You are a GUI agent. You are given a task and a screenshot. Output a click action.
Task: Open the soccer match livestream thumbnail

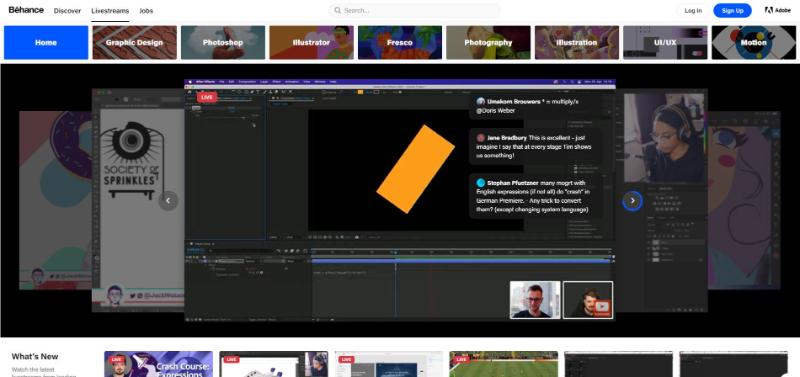coord(504,364)
